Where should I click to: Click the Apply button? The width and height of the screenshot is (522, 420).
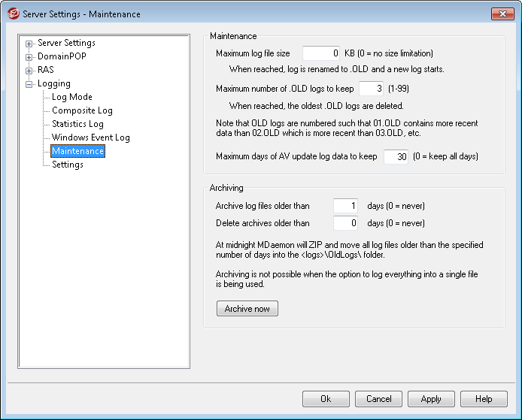pos(431,399)
